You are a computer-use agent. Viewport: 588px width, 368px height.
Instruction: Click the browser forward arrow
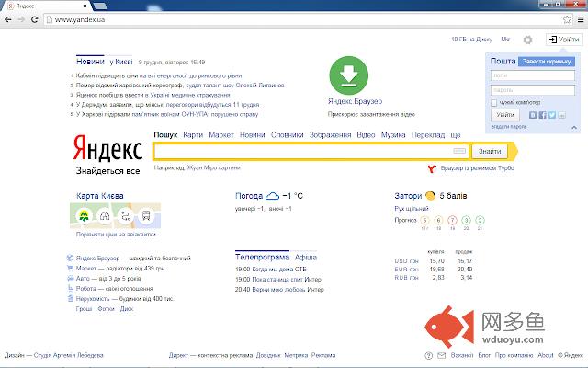pos(21,19)
